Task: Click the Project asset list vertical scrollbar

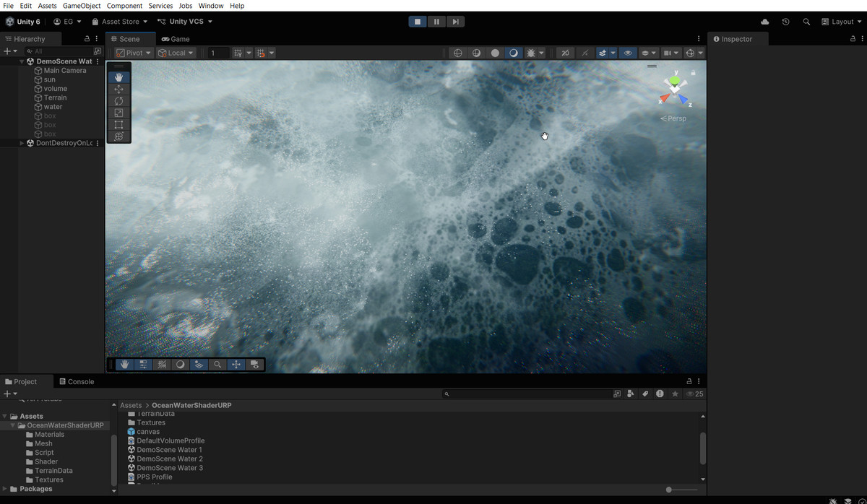Action: 703,448
